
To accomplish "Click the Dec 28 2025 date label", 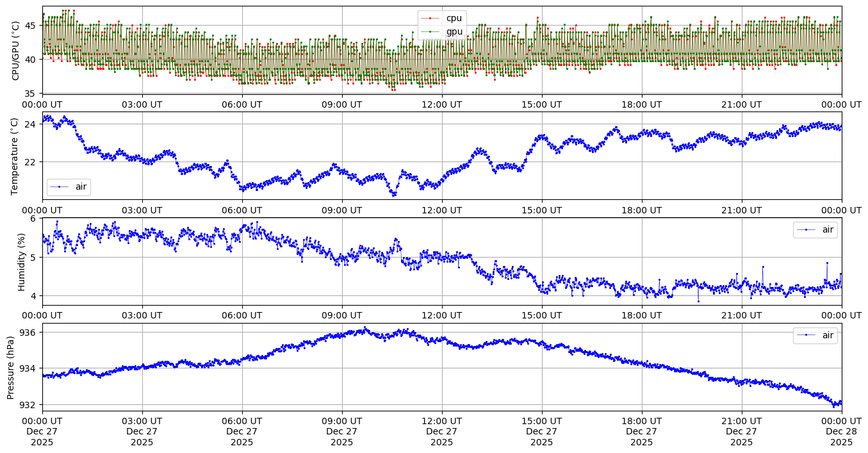I will pos(841,437).
